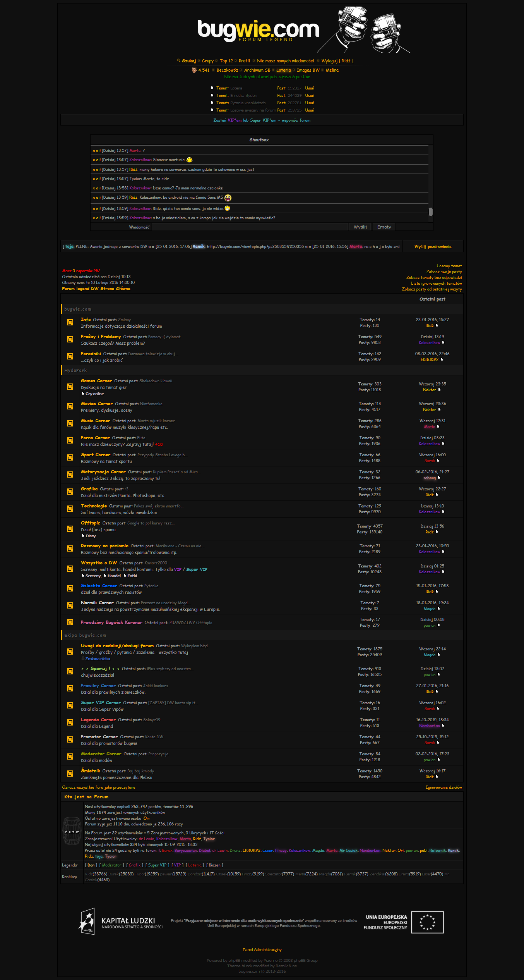Click the Losowy temat link
Viewport: 524px width, 980px height.
(449, 266)
